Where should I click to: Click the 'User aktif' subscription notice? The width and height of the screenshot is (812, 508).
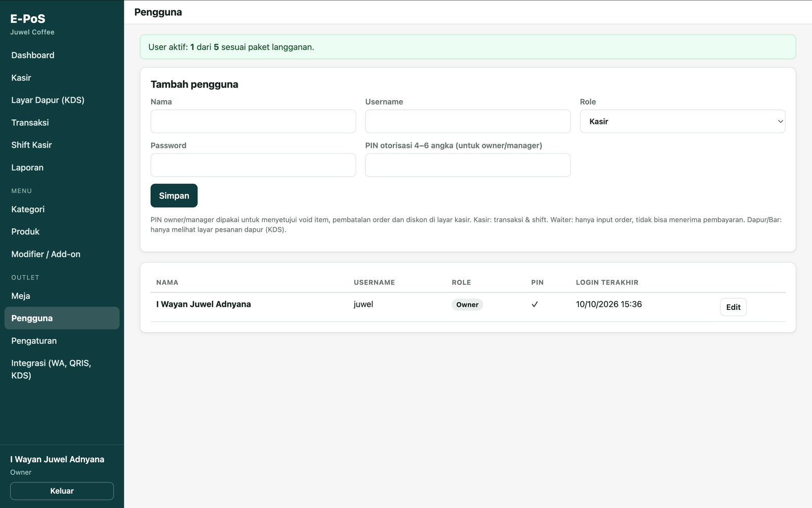click(x=468, y=47)
